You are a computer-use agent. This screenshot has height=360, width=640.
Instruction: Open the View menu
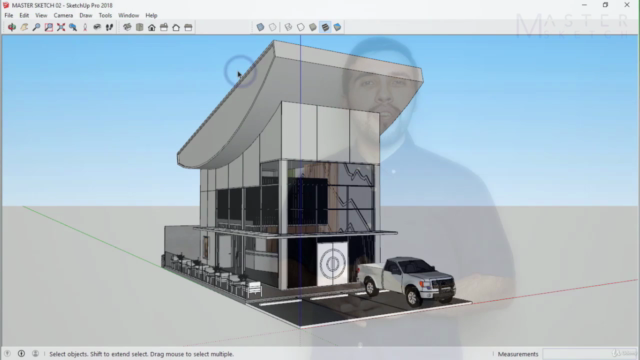tap(41, 16)
